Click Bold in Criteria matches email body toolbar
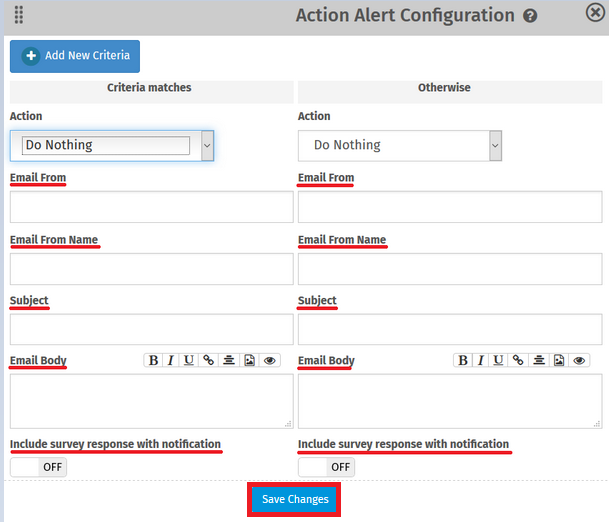Screen dimensions: 609x522 pos(153,360)
